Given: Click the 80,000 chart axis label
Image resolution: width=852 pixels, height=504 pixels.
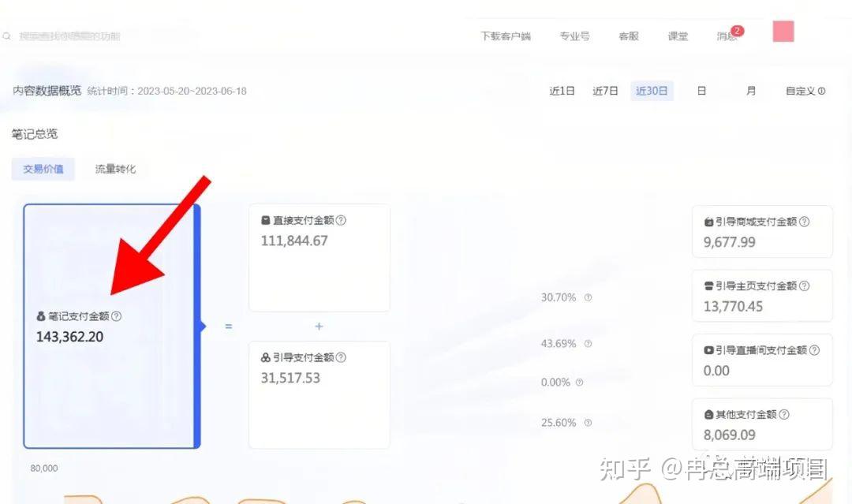Looking at the screenshot, I should pos(44,469).
